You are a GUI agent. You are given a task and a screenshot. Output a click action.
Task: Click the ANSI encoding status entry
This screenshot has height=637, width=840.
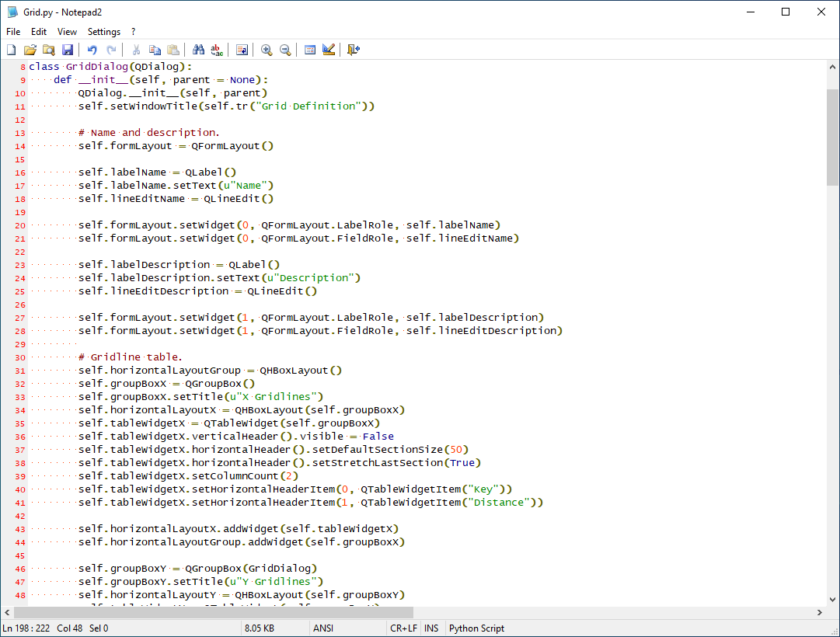[323, 628]
